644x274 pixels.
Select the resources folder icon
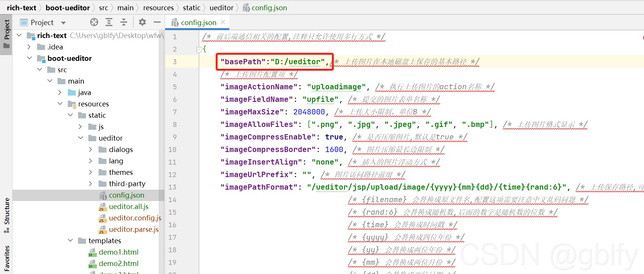point(72,104)
